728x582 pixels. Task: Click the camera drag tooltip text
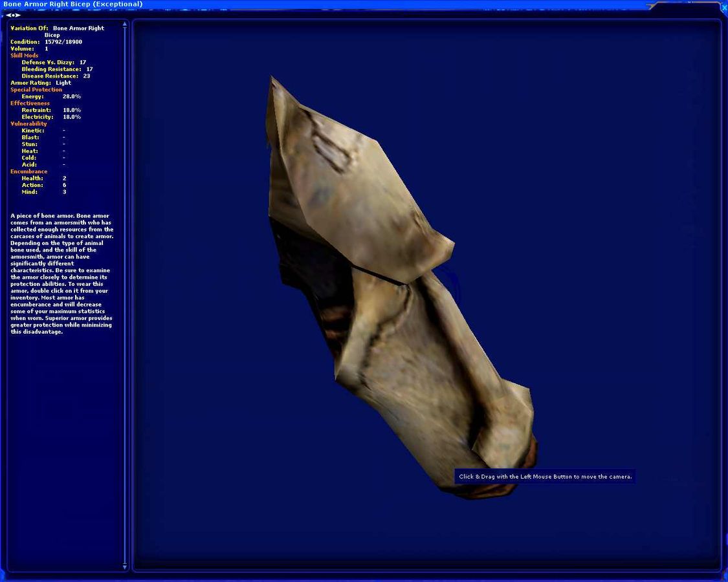(545, 477)
